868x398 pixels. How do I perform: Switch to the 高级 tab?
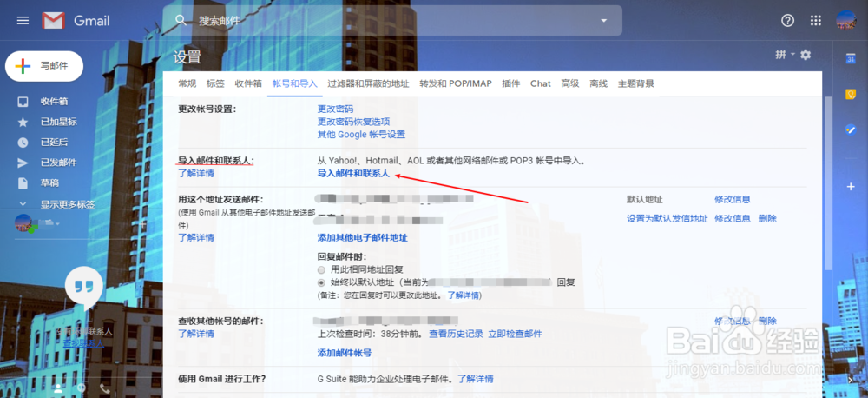(569, 83)
